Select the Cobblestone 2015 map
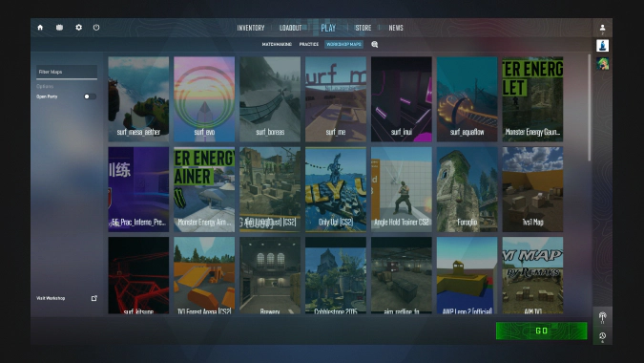This screenshot has width=644, height=363. [336, 275]
